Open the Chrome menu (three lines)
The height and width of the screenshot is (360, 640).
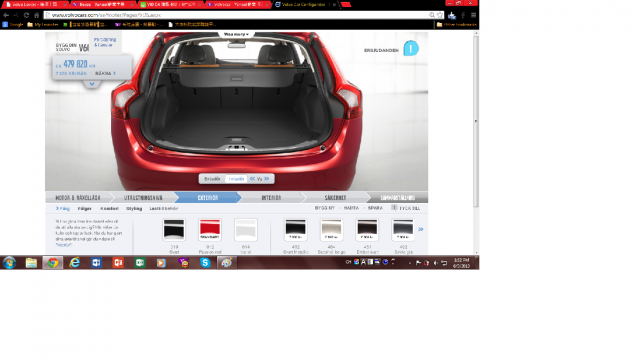pos(473,15)
